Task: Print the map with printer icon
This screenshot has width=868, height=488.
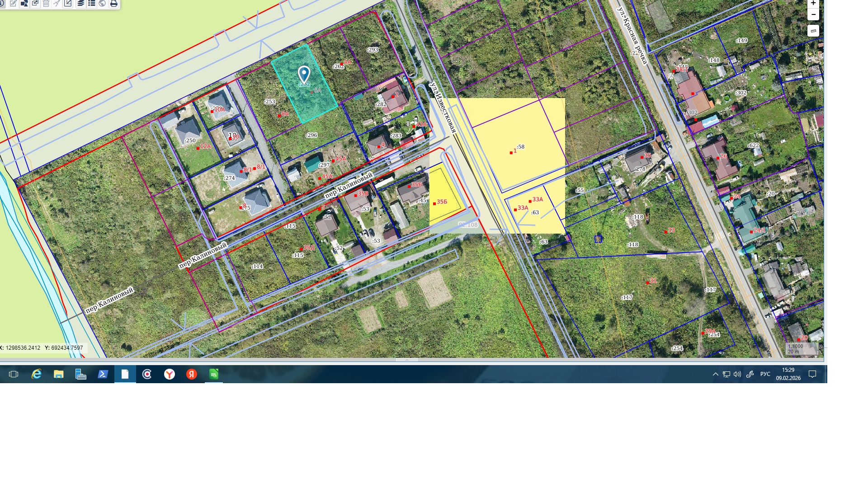Action: [113, 4]
